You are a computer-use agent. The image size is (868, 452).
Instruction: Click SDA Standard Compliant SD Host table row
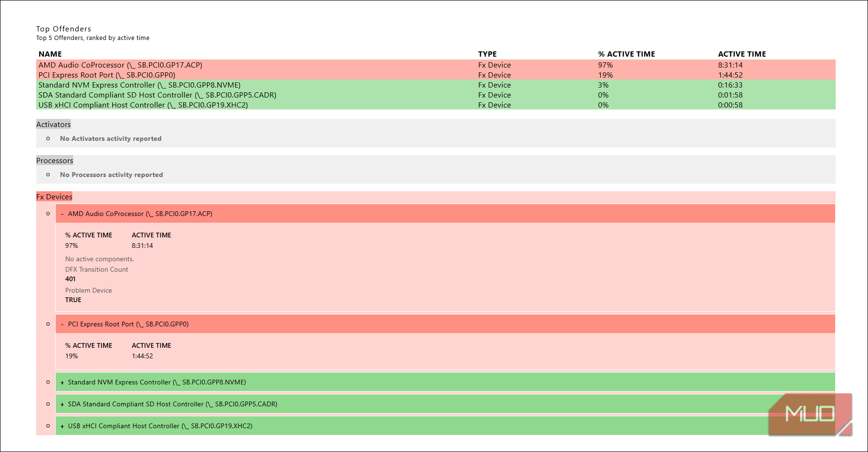(x=157, y=95)
